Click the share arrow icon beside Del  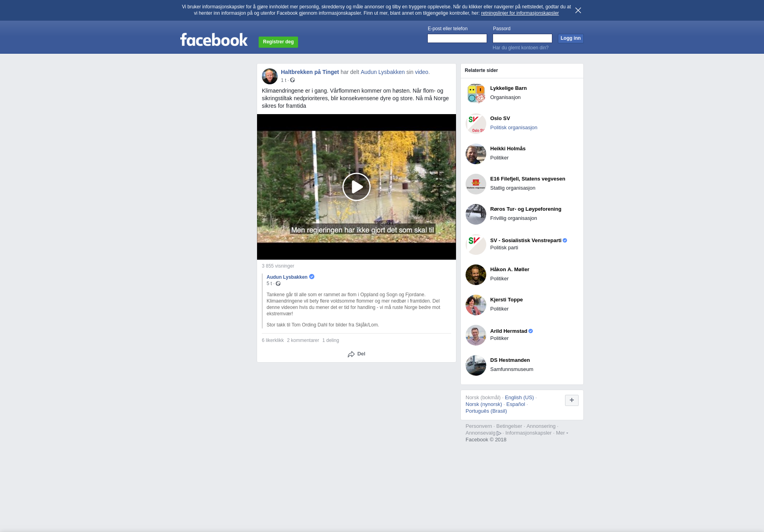[351, 354]
